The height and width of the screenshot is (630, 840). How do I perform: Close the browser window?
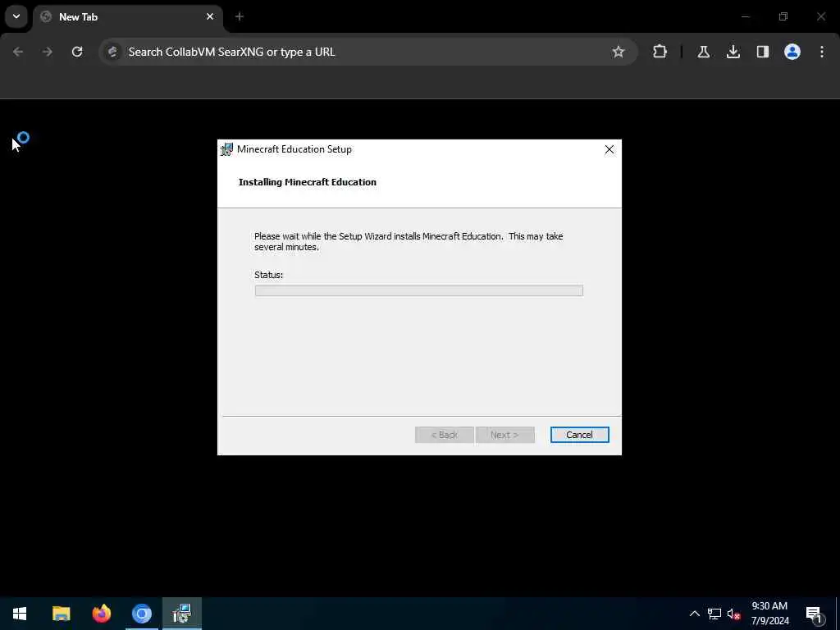tap(820, 16)
